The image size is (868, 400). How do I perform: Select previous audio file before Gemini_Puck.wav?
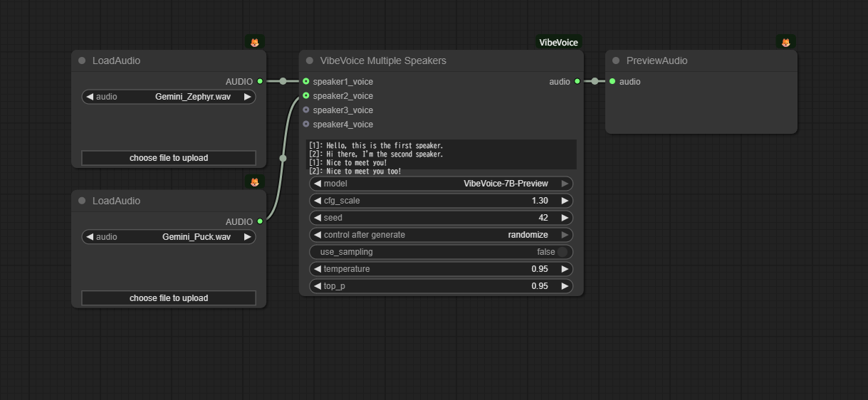[90, 237]
